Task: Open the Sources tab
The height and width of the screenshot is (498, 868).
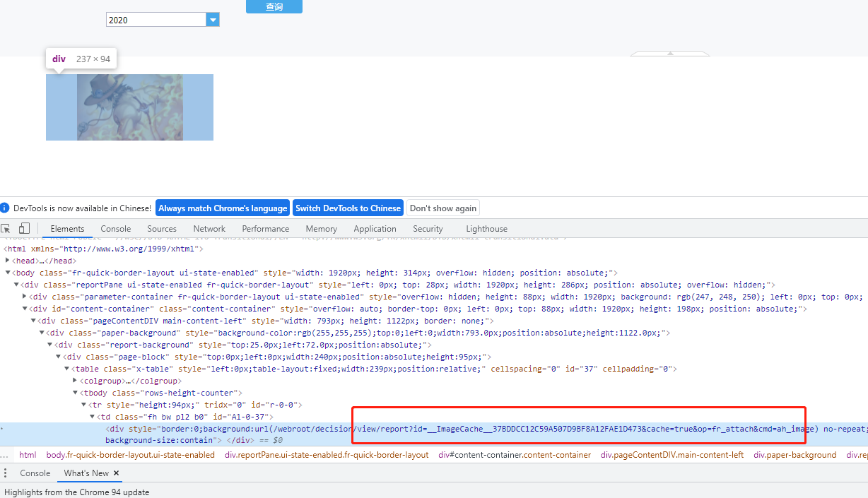Action: 162,229
